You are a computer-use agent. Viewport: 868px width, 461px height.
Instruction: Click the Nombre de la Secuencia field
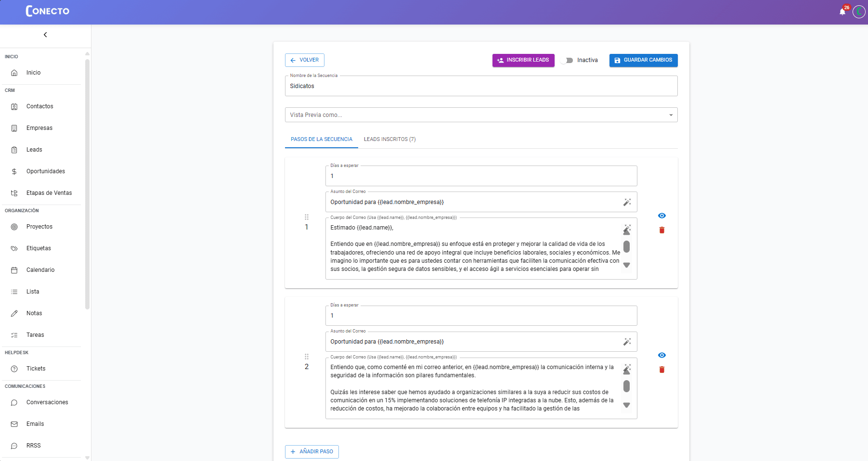click(x=481, y=86)
